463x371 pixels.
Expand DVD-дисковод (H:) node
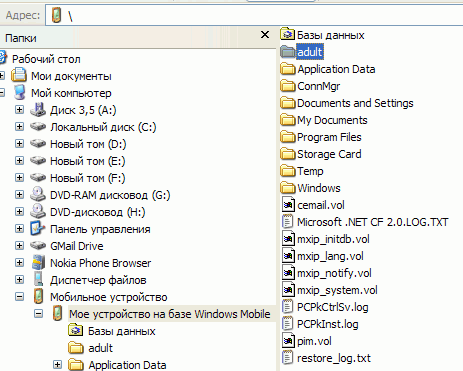pos(19,212)
